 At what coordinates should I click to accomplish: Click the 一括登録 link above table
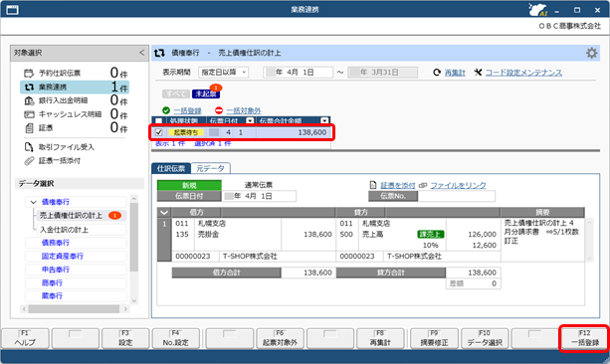(187, 110)
